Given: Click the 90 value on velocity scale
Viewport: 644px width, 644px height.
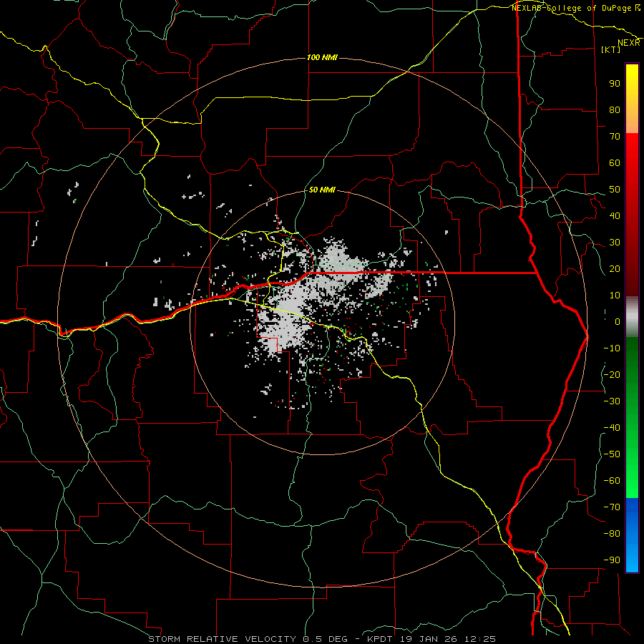Looking at the screenshot, I should click(615, 84).
